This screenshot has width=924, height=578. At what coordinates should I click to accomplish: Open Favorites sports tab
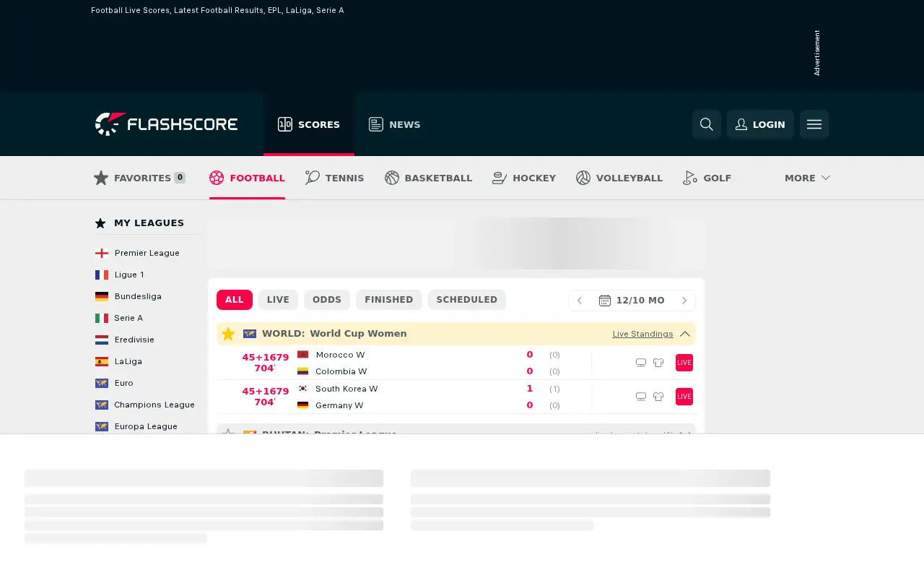pyautogui.click(x=139, y=178)
